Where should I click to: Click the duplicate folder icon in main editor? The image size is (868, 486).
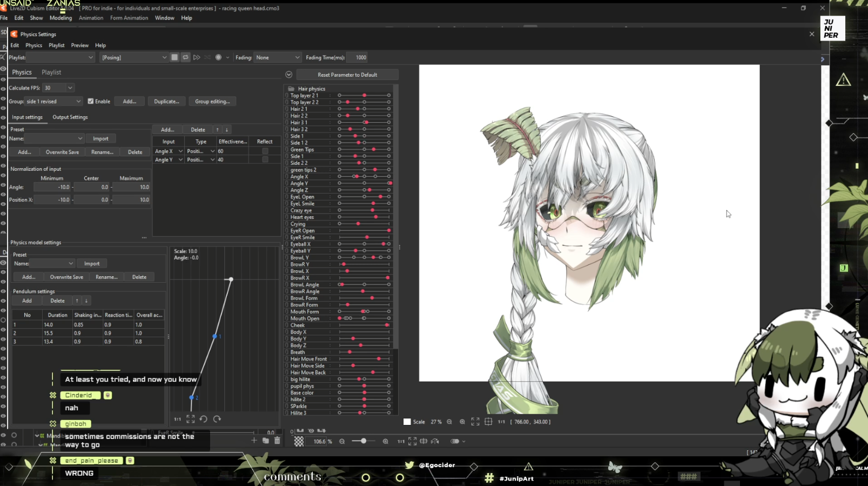(x=266, y=441)
